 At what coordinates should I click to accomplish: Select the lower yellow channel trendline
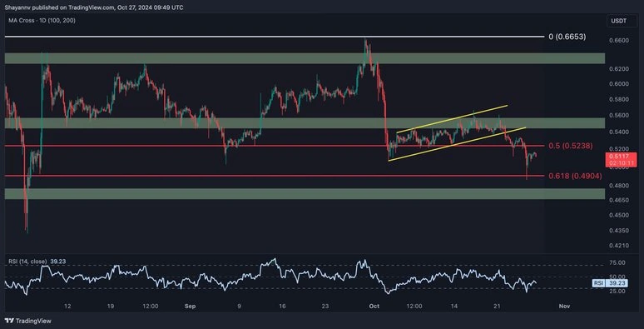tap(457, 144)
